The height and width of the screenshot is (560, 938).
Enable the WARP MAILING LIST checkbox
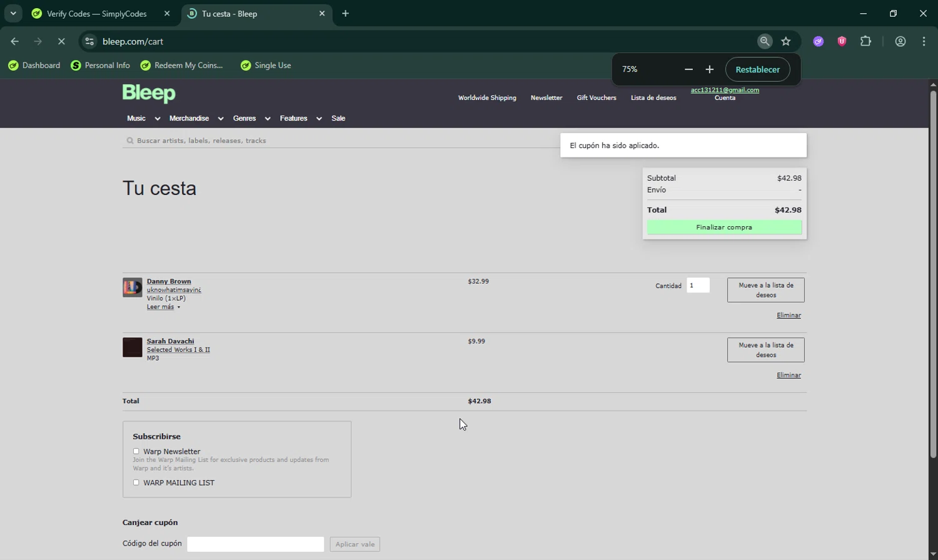(136, 482)
